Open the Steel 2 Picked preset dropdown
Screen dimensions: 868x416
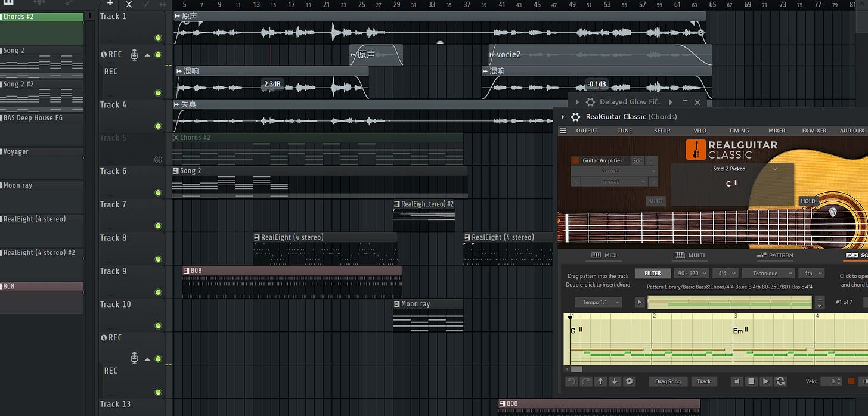pos(775,169)
